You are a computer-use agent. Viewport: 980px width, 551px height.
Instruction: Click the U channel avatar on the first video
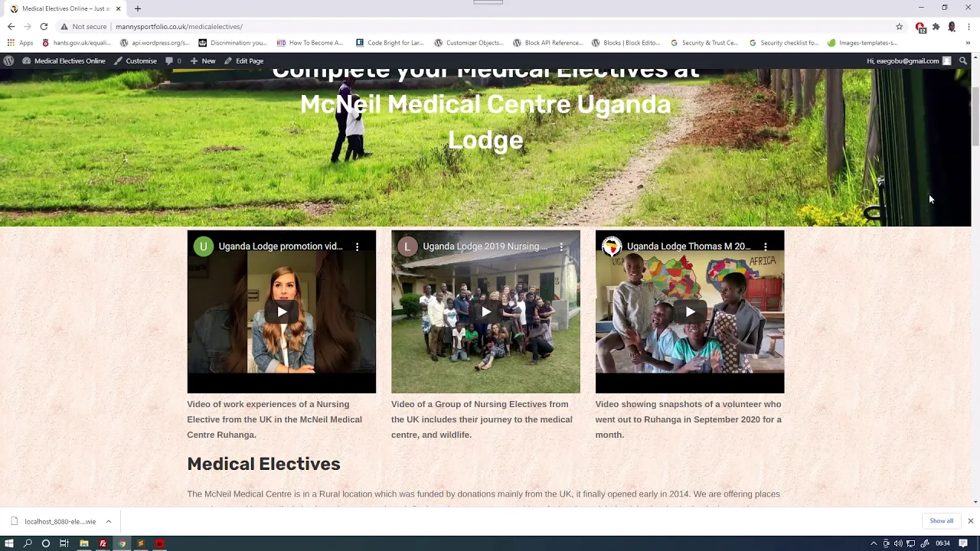(x=203, y=246)
